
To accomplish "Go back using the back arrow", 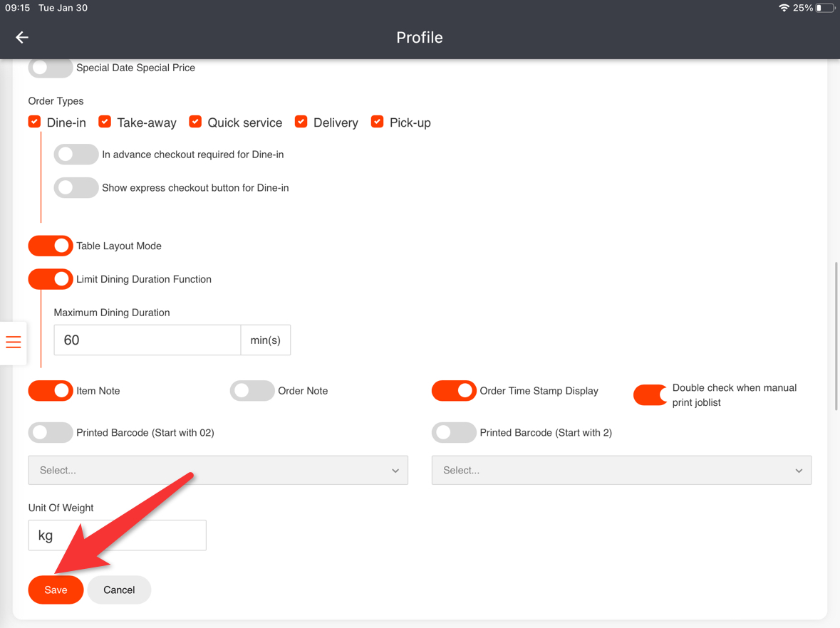I will click(22, 38).
